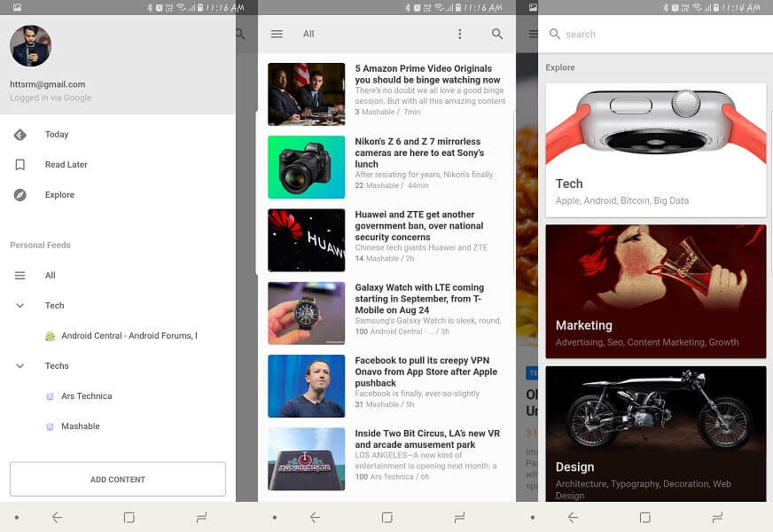Screen dimensions: 773x532
Task: Open Android Central feed from drawer
Action: (x=121, y=336)
